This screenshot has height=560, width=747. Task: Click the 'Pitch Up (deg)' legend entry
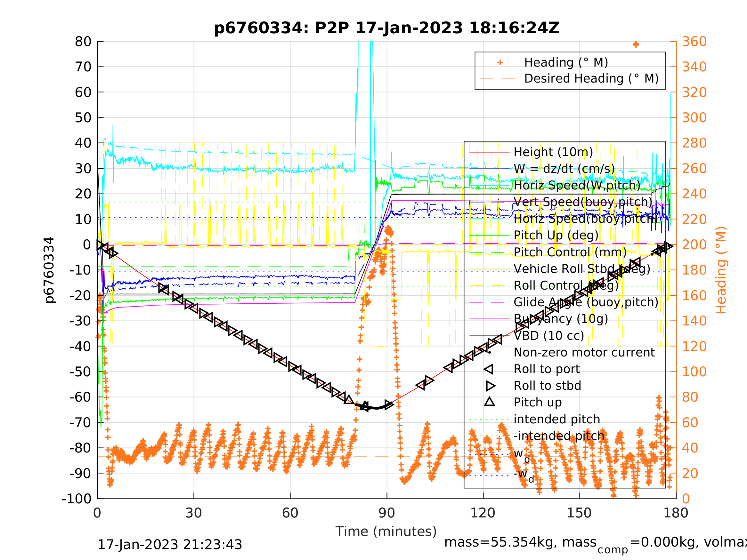[x=556, y=235]
